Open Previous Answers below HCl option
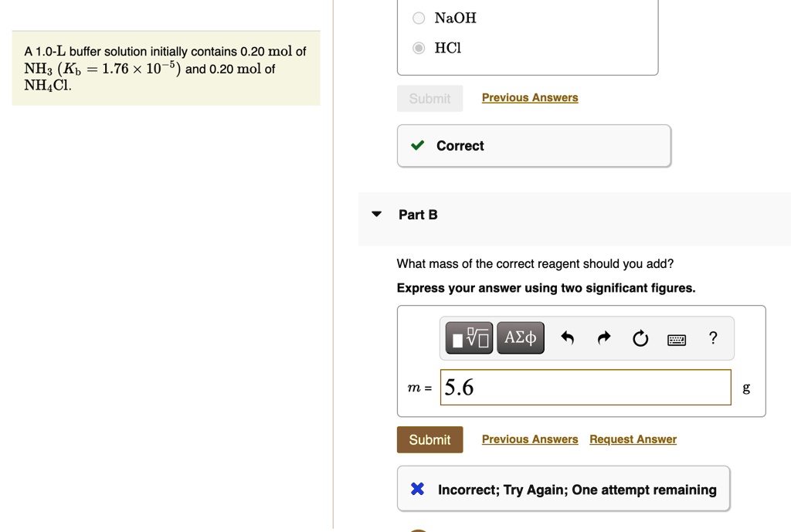Screen dimensions: 791x532 click(x=530, y=97)
